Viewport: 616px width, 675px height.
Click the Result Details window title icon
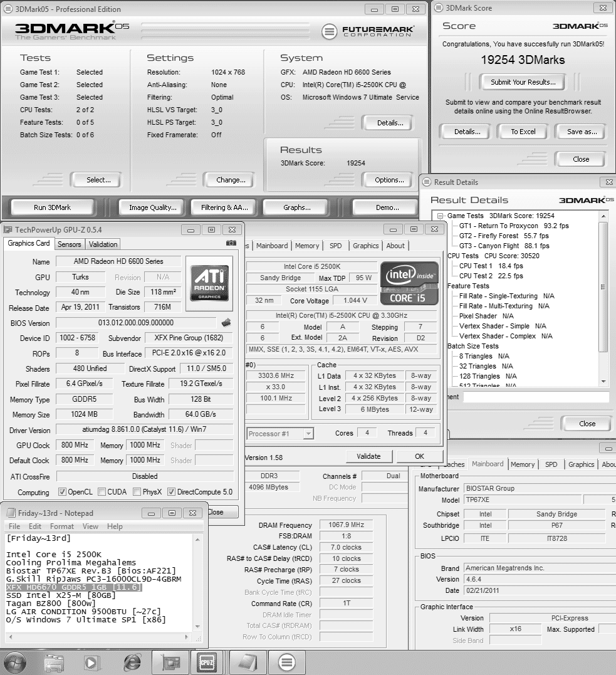click(x=427, y=182)
